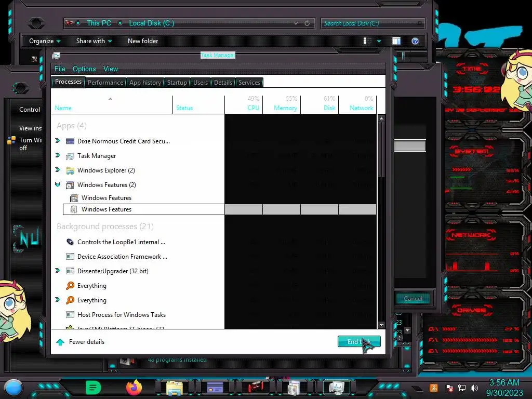The height and width of the screenshot is (399, 532).
Task: Click the Host Process for Windows Tasks icon
Action: click(x=70, y=315)
